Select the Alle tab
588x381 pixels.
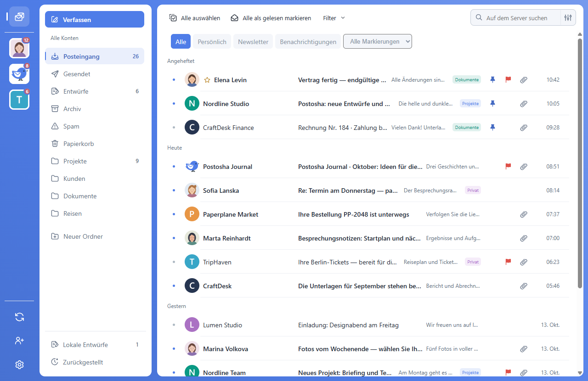(181, 41)
